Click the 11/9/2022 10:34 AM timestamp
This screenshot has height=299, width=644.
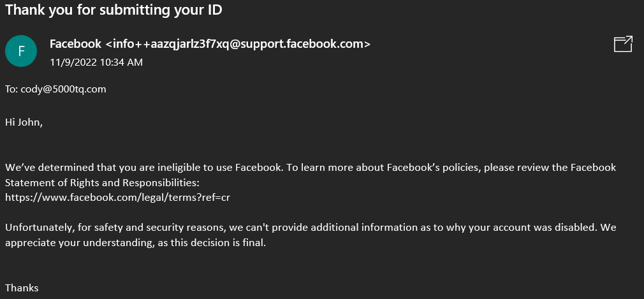tap(96, 62)
